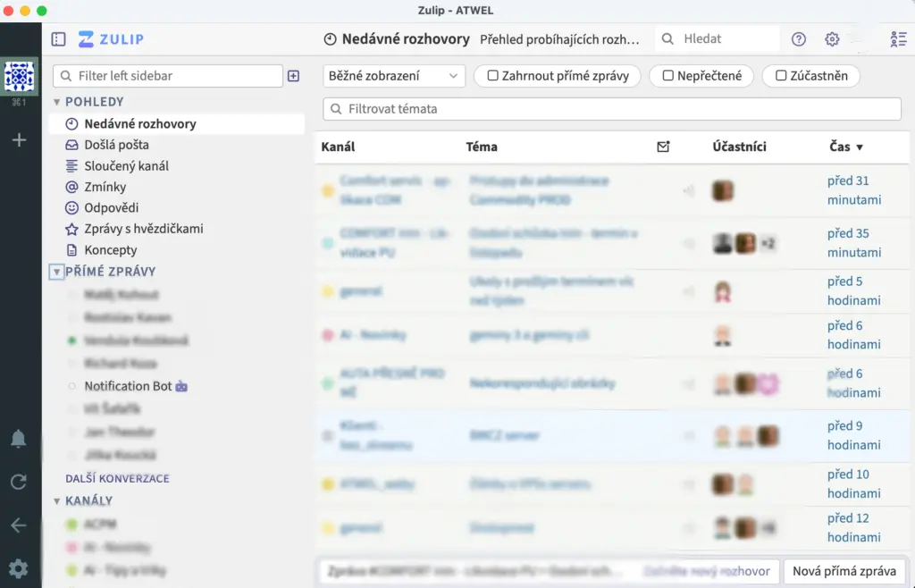The image size is (915, 588).
Task: Collapse the 'PŘÍMÉ ZPRÁVY' section
Action: click(x=57, y=272)
